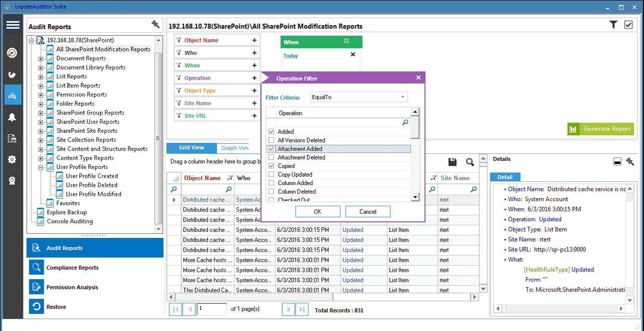Image resolution: width=644 pixels, height=331 pixels.
Task: Click the save floppy disk icon above grid
Action: point(452,162)
